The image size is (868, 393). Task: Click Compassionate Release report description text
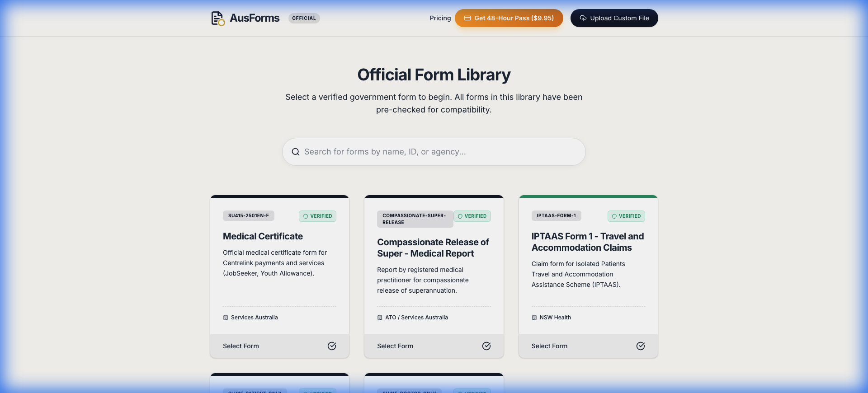point(423,280)
